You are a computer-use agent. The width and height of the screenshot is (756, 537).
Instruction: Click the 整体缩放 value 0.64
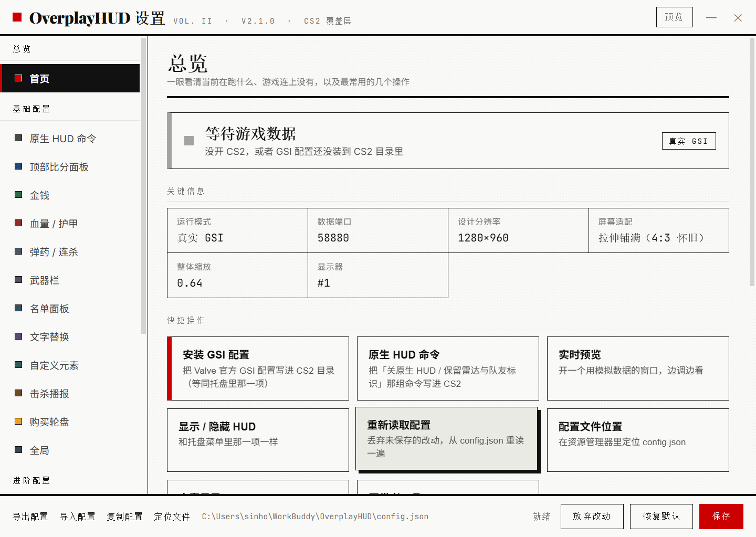190,283
